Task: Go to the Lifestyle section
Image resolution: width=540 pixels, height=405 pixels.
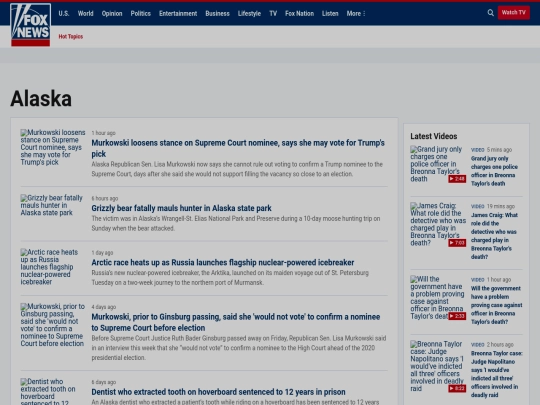Action: point(249,13)
